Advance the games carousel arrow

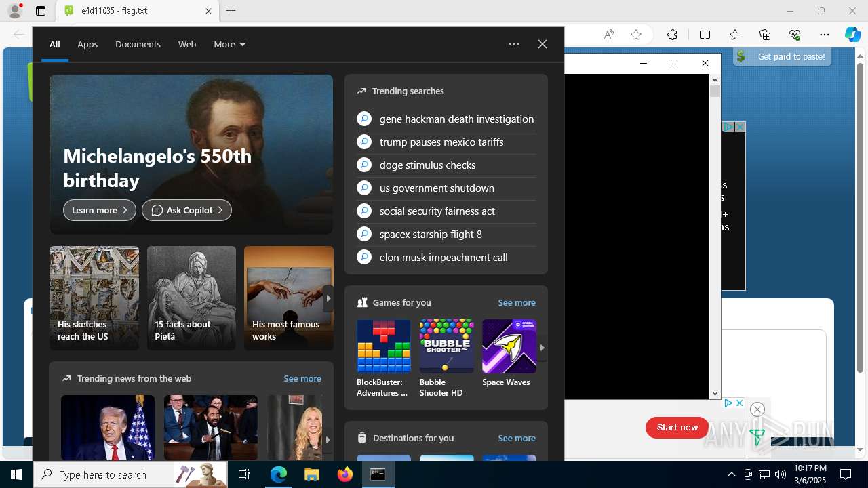pyautogui.click(x=542, y=347)
